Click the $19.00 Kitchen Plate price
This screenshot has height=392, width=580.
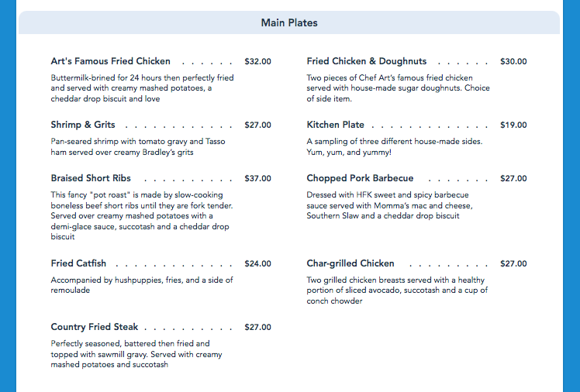tap(513, 125)
